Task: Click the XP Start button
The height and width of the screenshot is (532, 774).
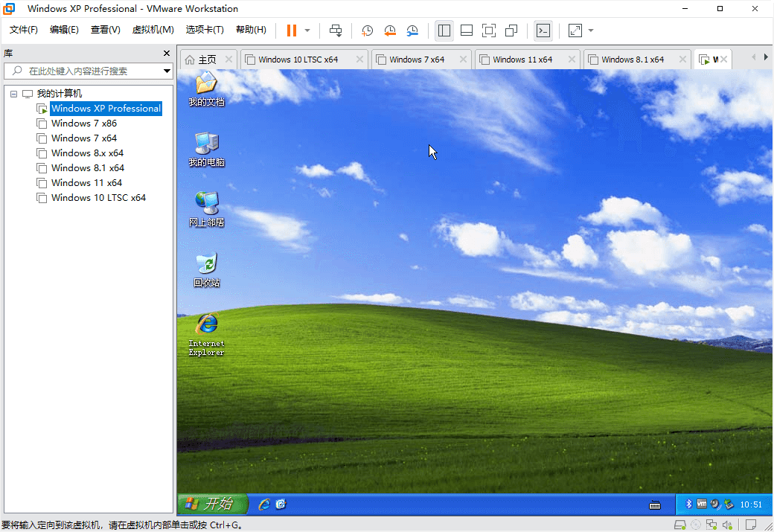Action: coord(214,504)
